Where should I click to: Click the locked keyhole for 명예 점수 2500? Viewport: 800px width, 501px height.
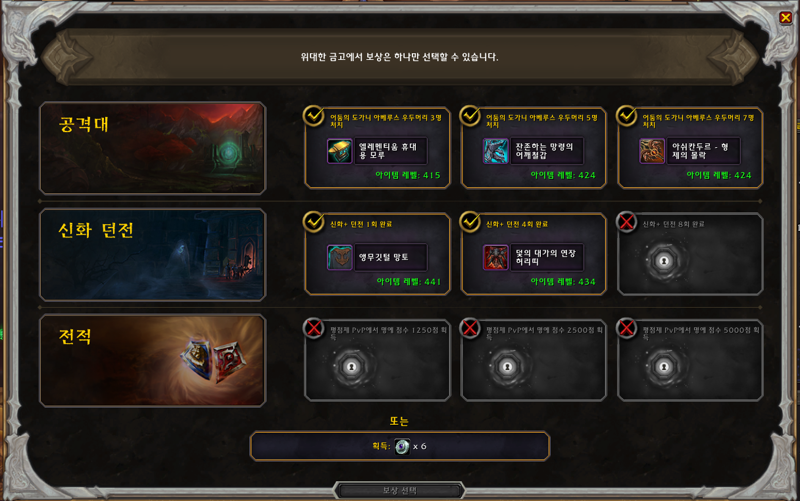[507, 367]
